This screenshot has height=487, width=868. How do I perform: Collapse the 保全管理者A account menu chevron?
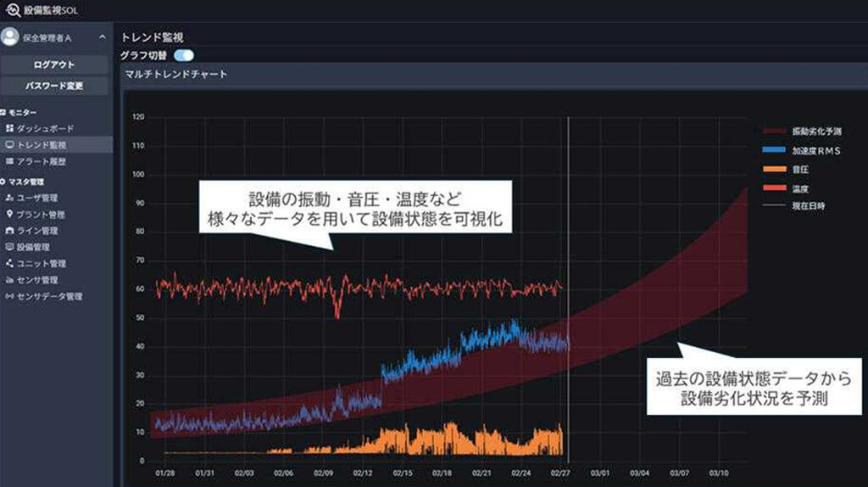[103, 37]
